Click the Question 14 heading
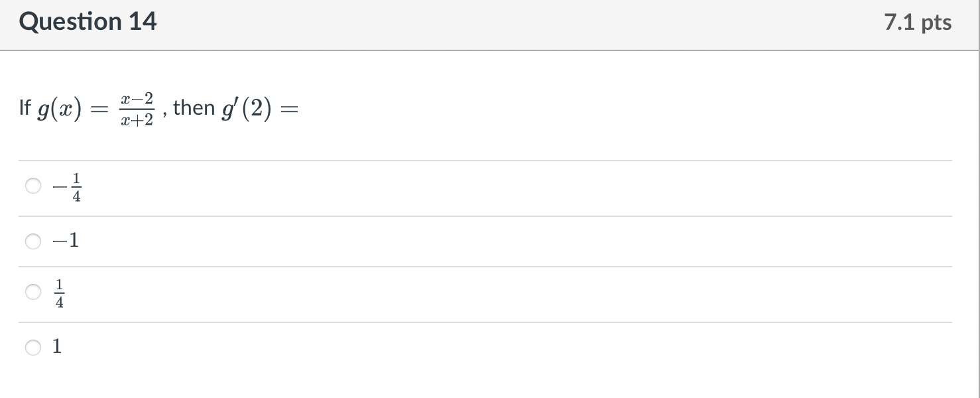This screenshot has width=980, height=398. tap(88, 22)
